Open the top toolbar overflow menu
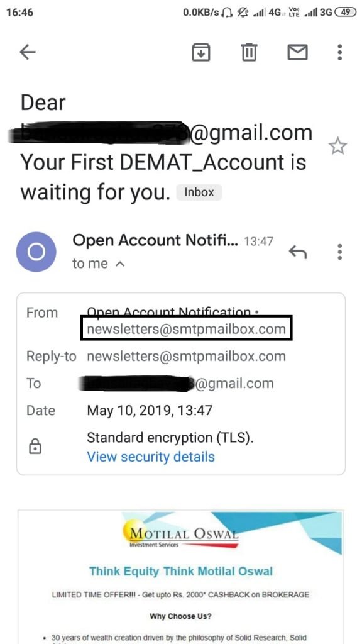 [339, 52]
